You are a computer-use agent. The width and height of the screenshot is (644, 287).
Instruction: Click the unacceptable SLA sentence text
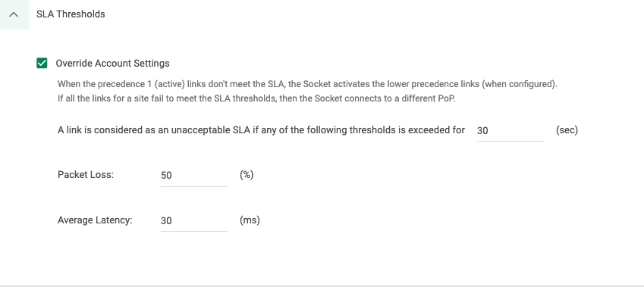[x=261, y=130]
